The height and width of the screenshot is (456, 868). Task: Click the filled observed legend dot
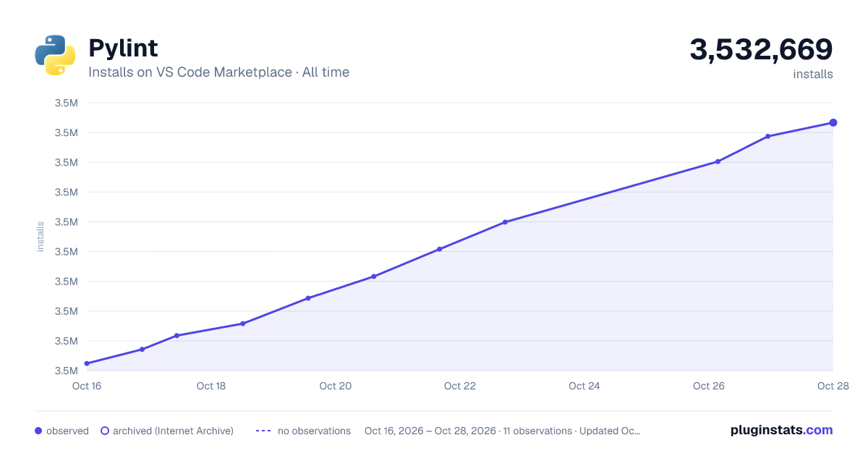pos(38,431)
